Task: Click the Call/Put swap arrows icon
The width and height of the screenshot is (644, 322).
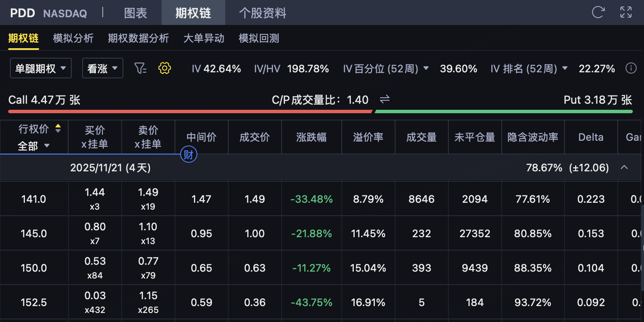Action: tap(385, 99)
